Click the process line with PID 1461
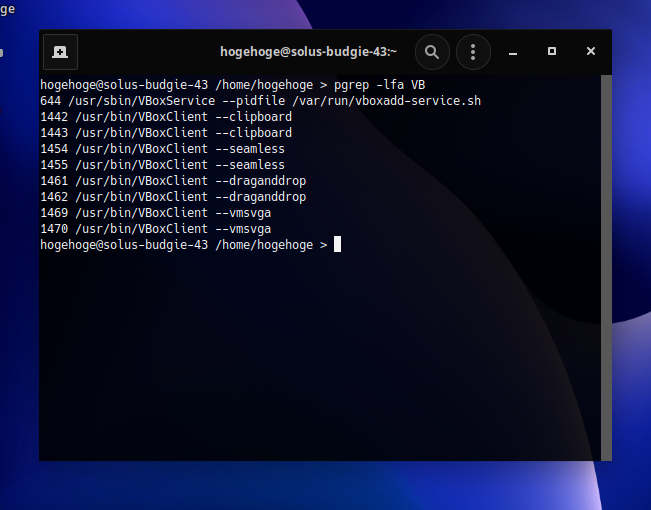This screenshot has width=651, height=510. click(x=173, y=181)
